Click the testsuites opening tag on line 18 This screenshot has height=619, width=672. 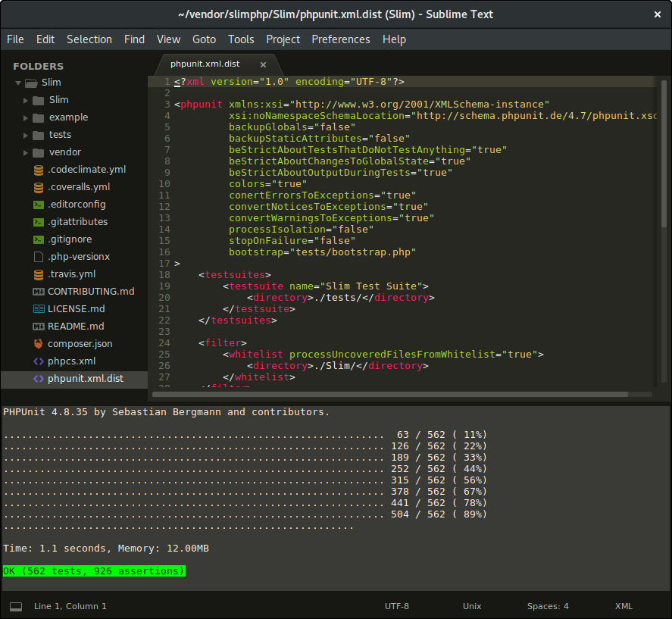[235, 275]
